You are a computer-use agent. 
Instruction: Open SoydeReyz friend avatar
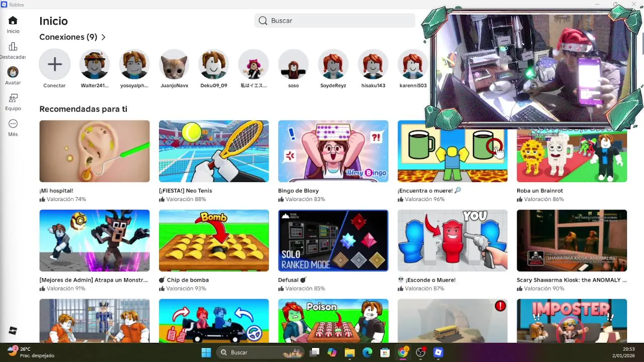(x=333, y=64)
